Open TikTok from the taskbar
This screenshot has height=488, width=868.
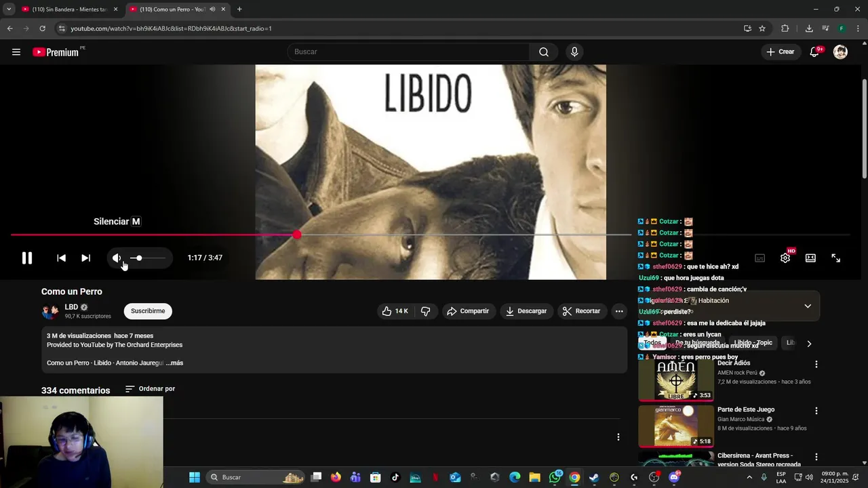pos(395,477)
